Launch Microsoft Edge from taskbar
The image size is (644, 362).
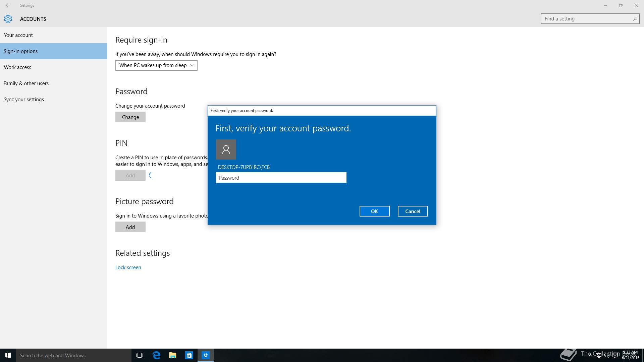[x=156, y=355]
